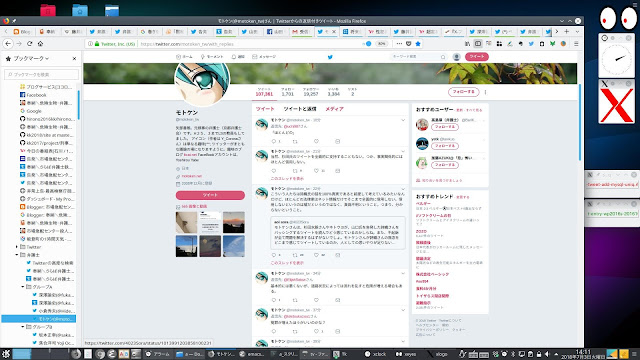
Task: Save page to Pocket icon
Action: pos(409,44)
